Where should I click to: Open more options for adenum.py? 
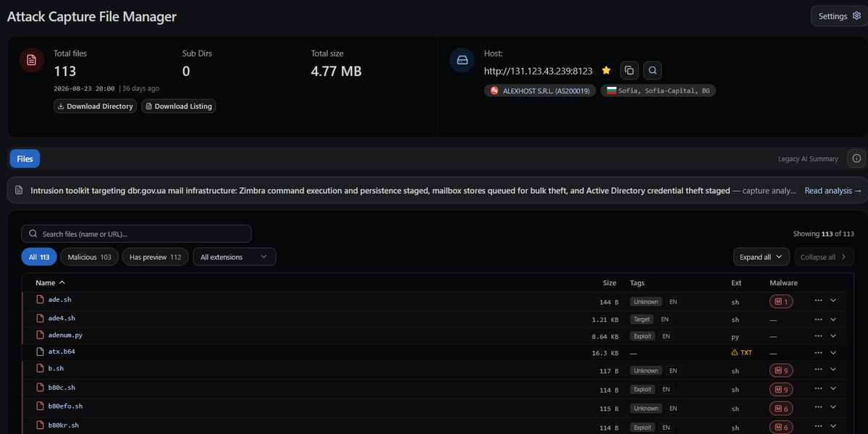tap(818, 336)
